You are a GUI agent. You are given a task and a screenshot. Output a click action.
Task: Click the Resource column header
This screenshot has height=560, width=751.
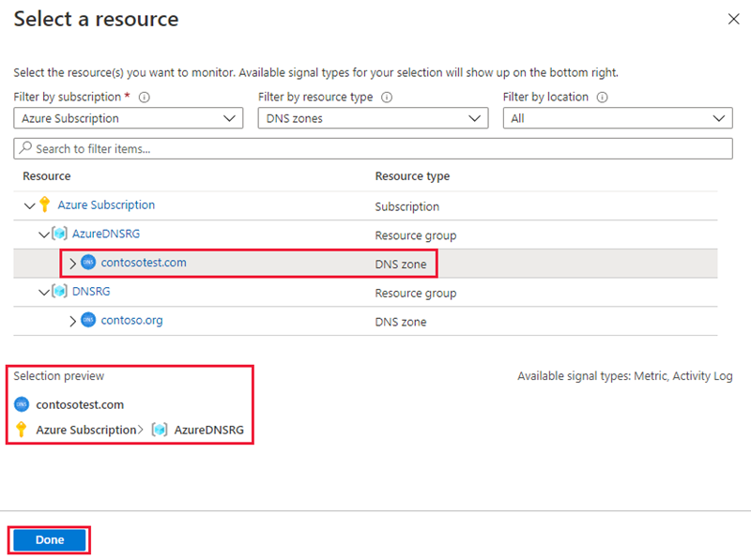coord(46,176)
